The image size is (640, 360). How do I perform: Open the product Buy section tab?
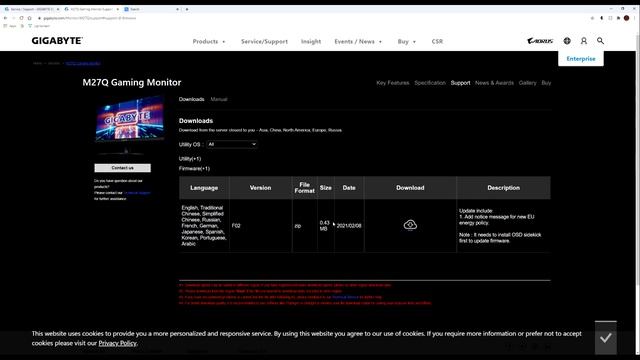coord(546,83)
